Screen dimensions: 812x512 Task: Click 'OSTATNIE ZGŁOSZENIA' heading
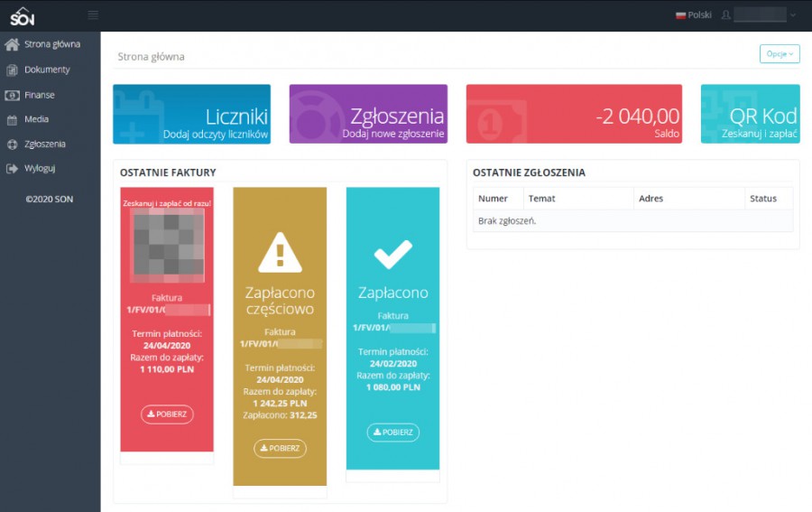pos(529,172)
